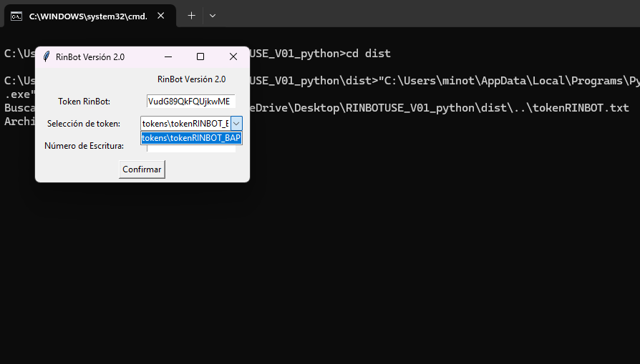Click the feather icon in RinBot title bar
The image size is (640, 364).
[x=47, y=56]
